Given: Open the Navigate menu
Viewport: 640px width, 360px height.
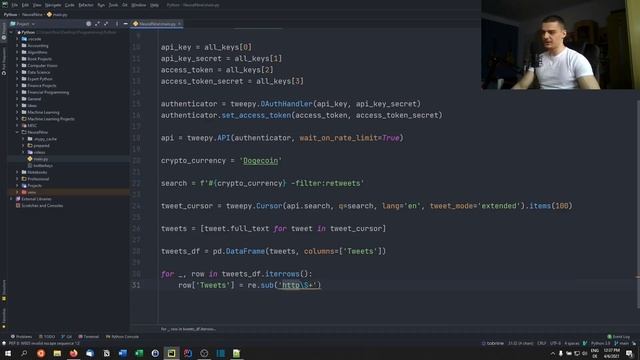Looking at the screenshot, I should [x=53, y=5].
